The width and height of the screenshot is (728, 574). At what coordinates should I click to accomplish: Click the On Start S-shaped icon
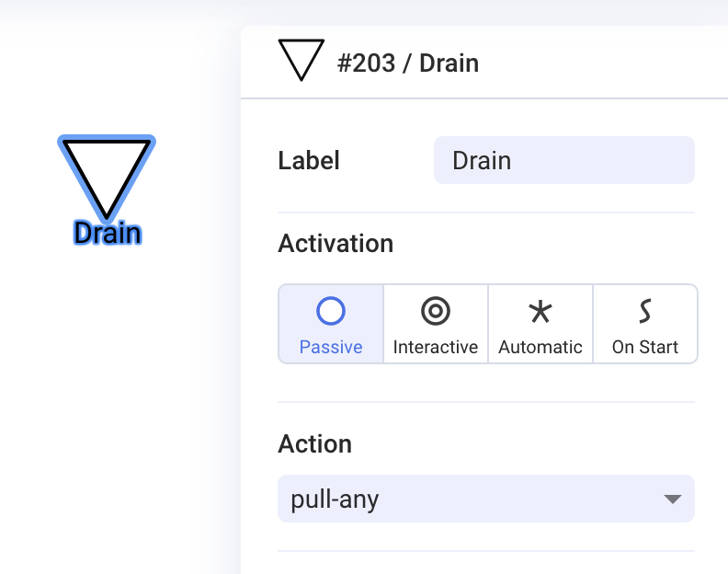click(x=645, y=311)
